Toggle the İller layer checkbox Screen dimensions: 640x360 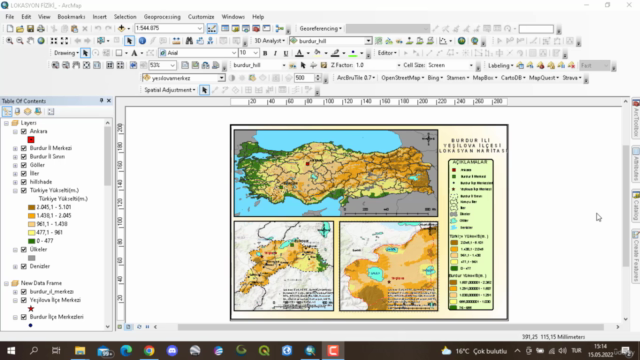pos(24,173)
